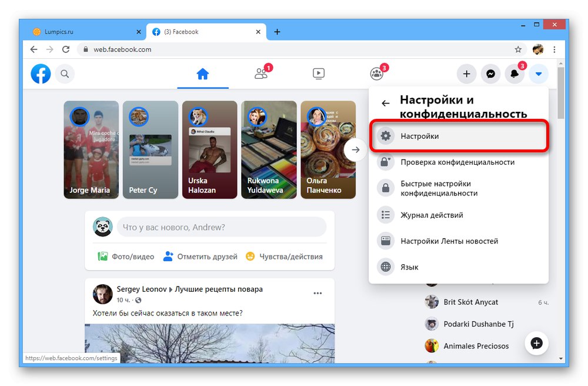Open the Facebook logo home link
This screenshot has width=588, height=386.
tap(41, 74)
